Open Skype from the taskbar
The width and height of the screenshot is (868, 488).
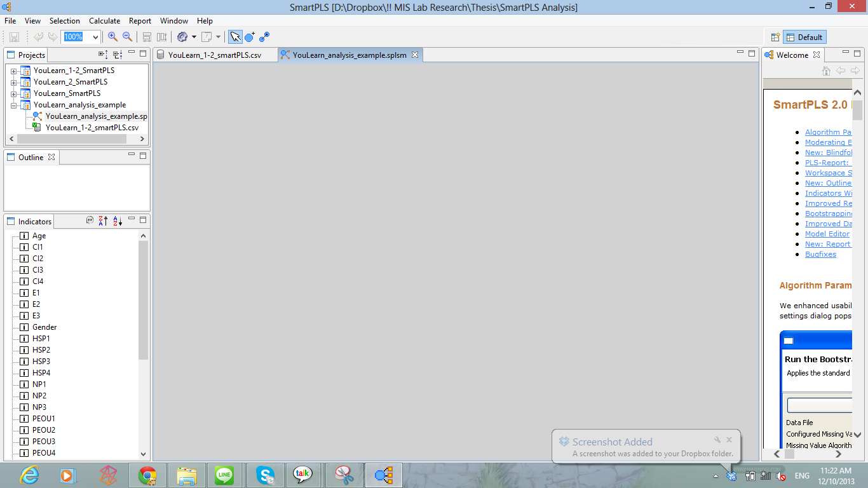click(266, 475)
